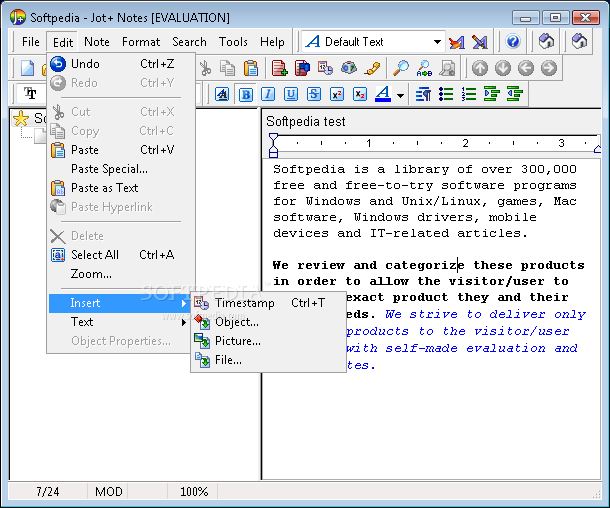This screenshot has height=508, width=610.
Task: Click the right margin ruler marker
Action: 598,149
